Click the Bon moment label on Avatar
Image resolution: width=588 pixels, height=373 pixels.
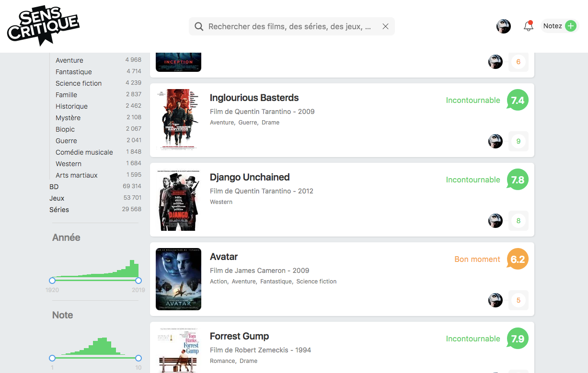tap(477, 259)
